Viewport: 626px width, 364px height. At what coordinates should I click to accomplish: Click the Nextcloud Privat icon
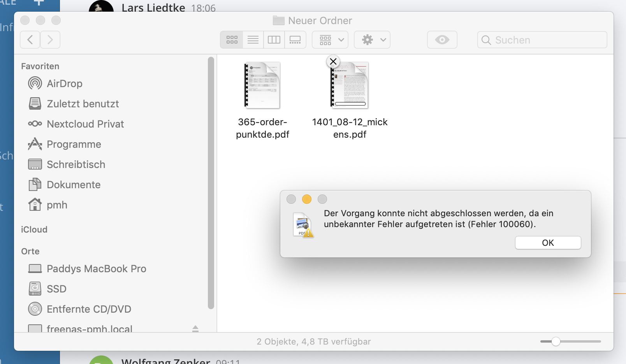pos(35,124)
